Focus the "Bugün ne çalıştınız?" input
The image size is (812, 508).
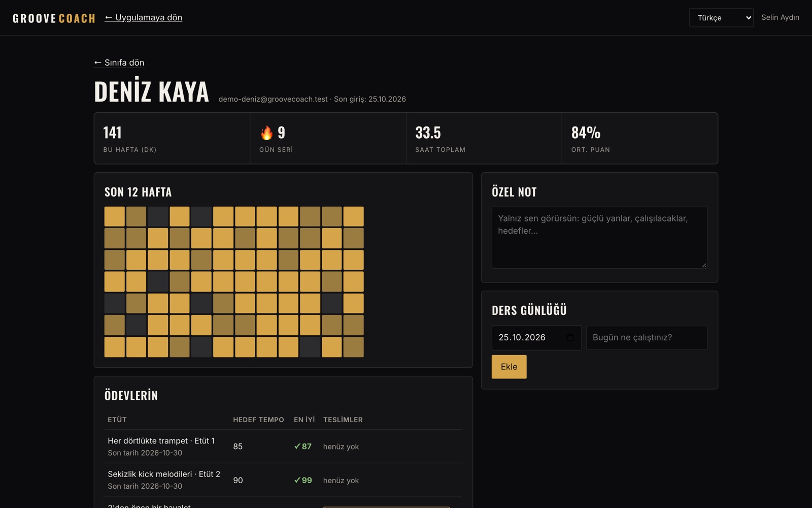pyautogui.click(x=647, y=338)
